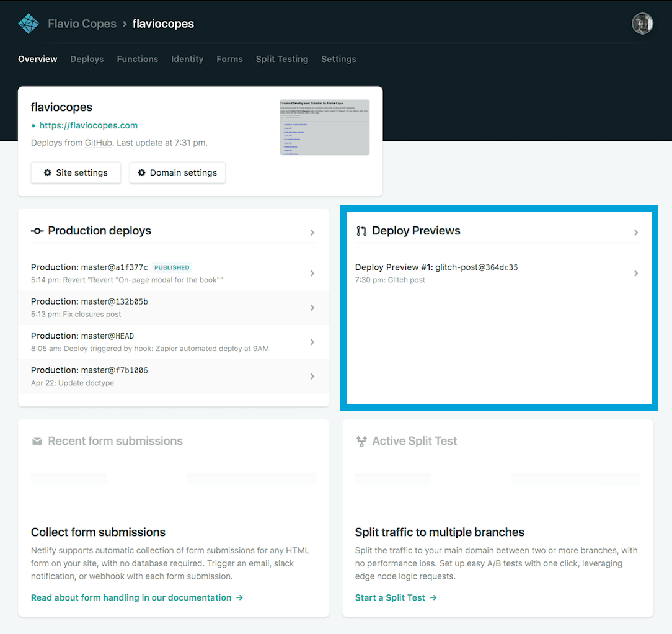The height and width of the screenshot is (634, 672).
Task: Click the Domain settings button
Action: pyautogui.click(x=177, y=172)
